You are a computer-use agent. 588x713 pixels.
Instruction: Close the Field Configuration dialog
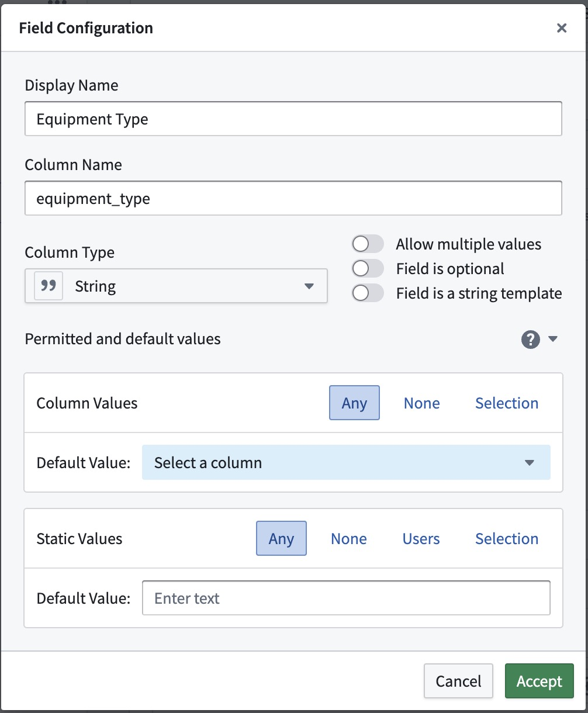tap(562, 28)
